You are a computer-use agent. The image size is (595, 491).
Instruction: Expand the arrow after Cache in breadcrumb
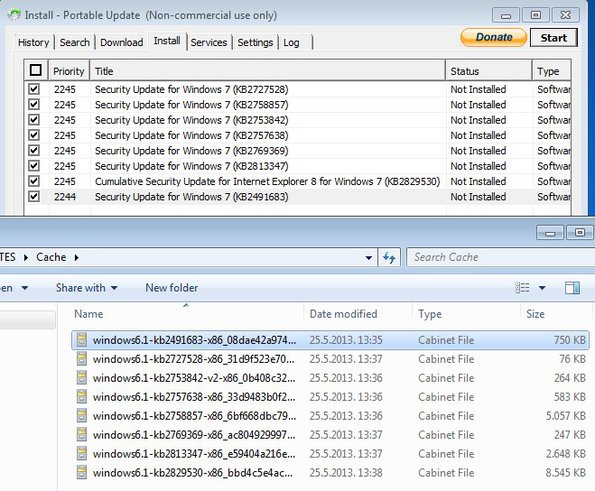[76, 258]
